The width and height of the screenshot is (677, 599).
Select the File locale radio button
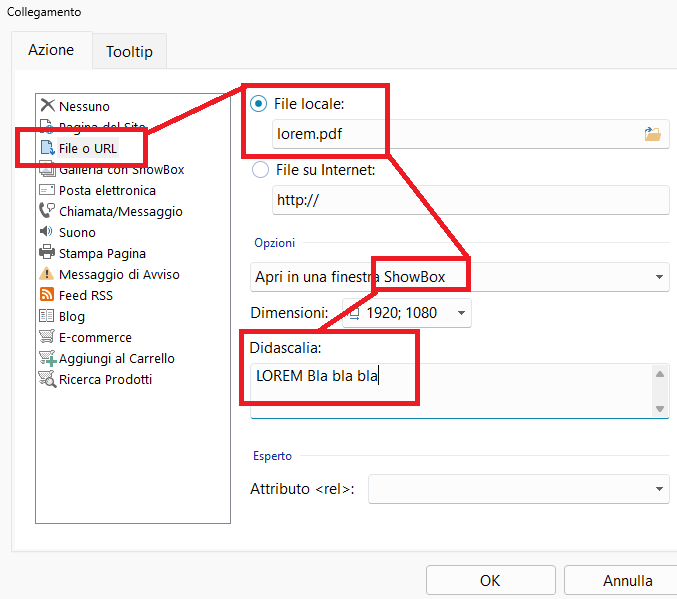pyautogui.click(x=260, y=104)
